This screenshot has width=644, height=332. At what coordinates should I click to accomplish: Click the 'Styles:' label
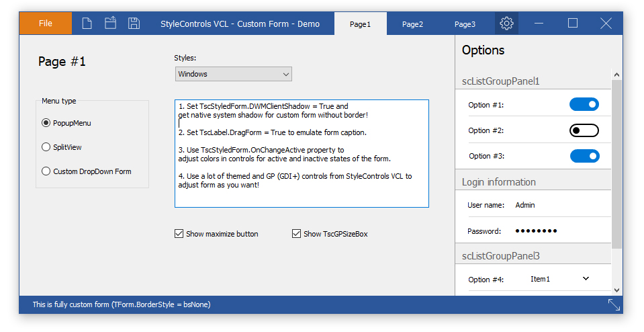[x=185, y=58]
